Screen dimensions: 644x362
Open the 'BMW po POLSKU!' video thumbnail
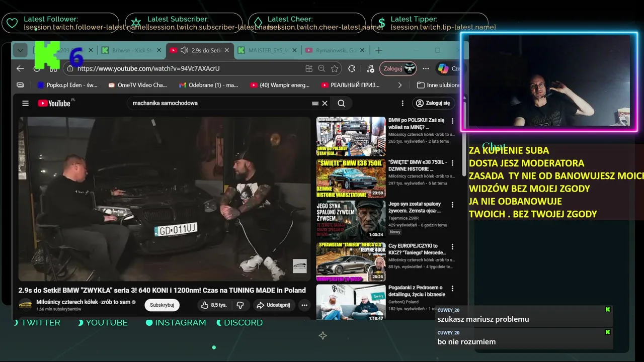(x=351, y=137)
